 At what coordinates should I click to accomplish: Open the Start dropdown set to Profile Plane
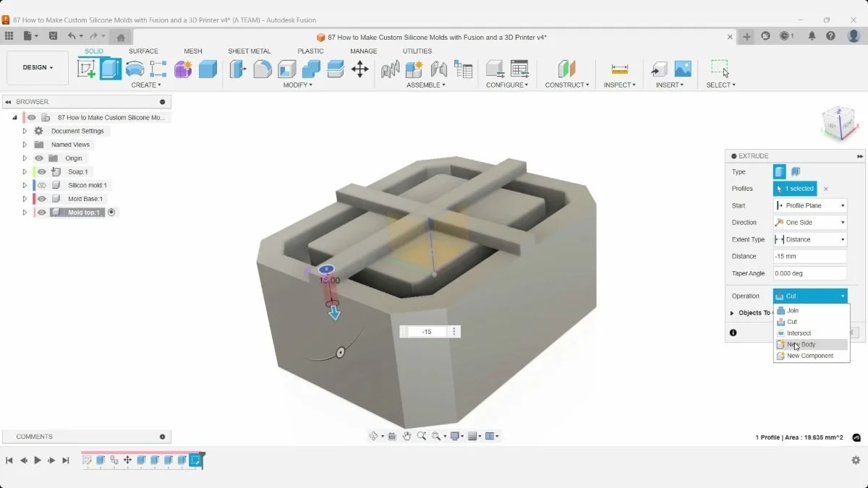coord(810,205)
